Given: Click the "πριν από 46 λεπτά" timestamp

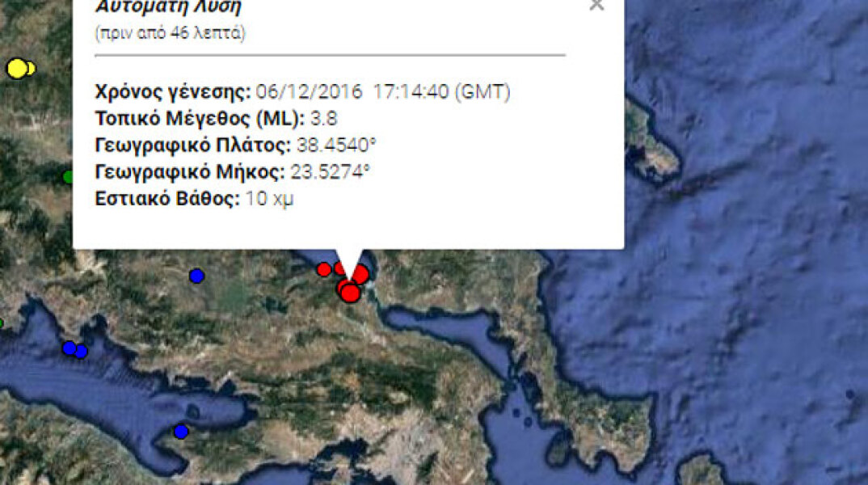Looking at the screenshot, I should coord(171,33).
